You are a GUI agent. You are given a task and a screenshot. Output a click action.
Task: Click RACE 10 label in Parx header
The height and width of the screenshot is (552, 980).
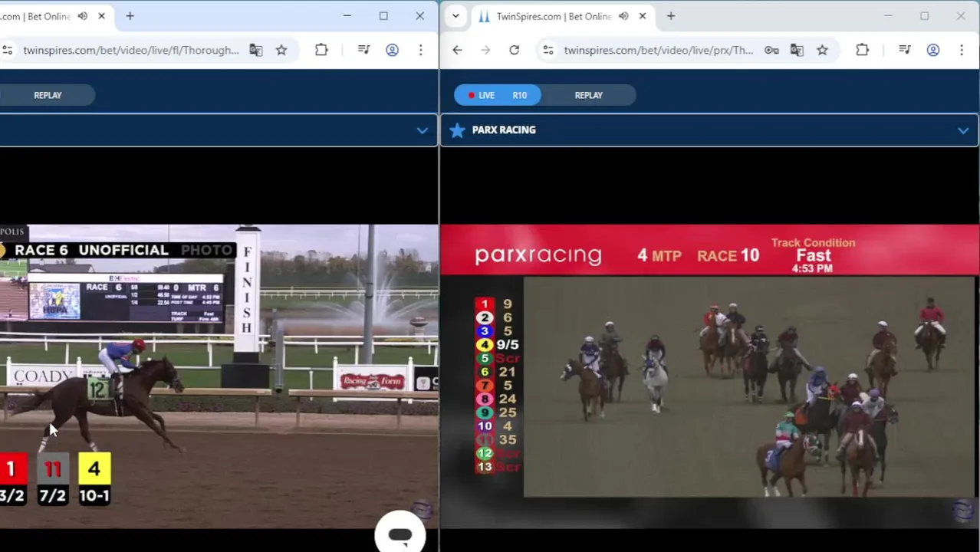(x=728, y=255)
